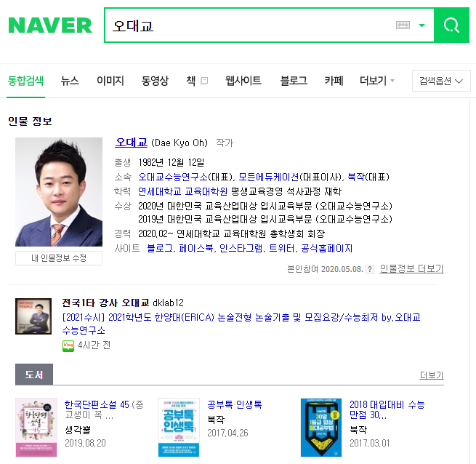476x464 pixels.
Task: Open the 한국단편소설 45 book cover
Action: pos(36,428)
